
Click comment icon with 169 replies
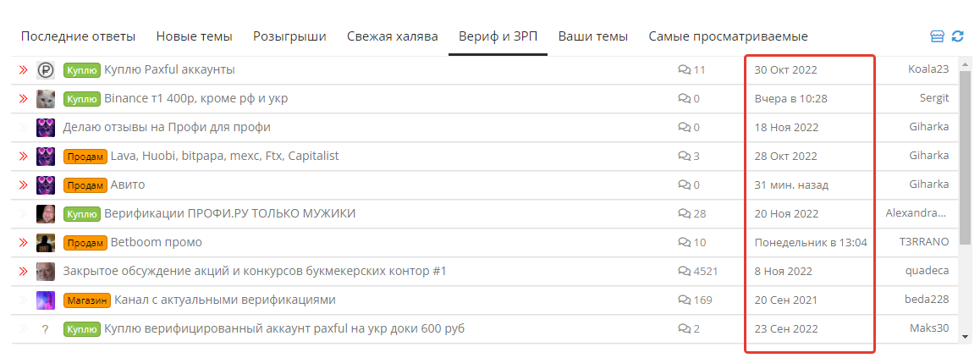685,300
